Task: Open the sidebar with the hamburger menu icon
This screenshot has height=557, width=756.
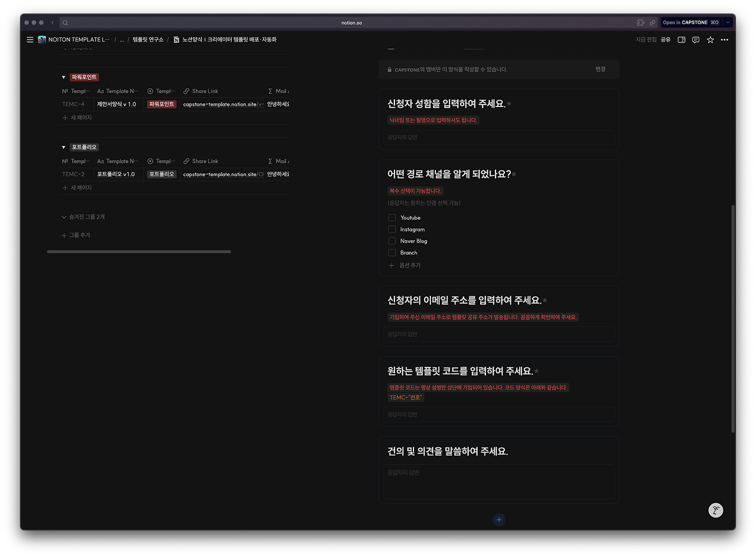Action: (x=30, y=40)
